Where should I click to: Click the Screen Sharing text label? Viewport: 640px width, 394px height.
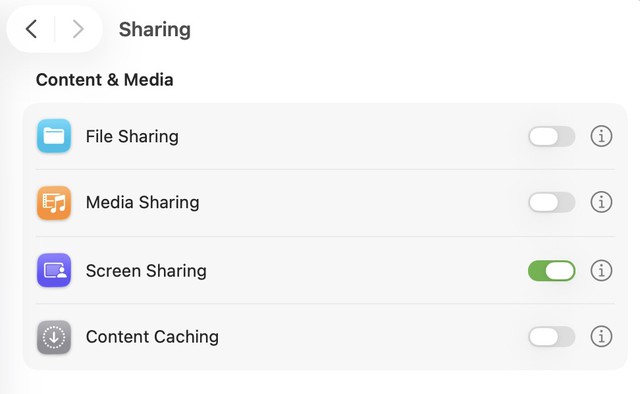146,271
